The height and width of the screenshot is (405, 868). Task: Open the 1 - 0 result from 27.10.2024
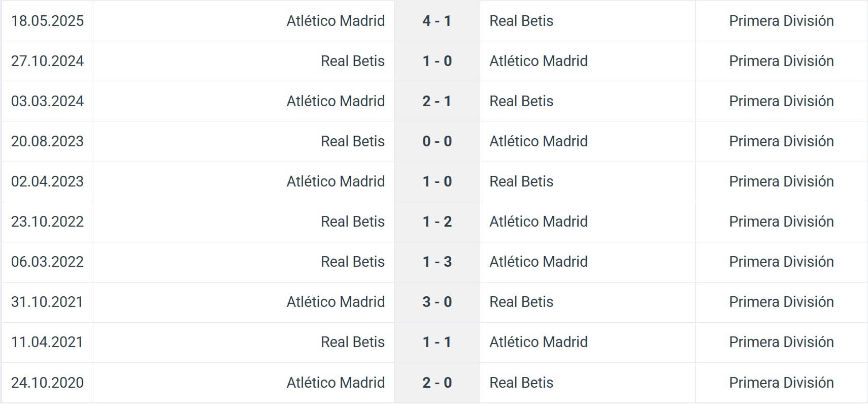[x=437, y=61]
